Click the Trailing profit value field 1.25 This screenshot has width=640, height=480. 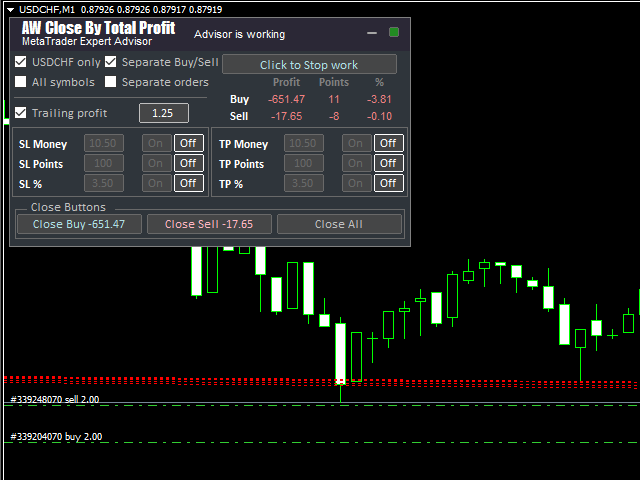coord(163,113)
